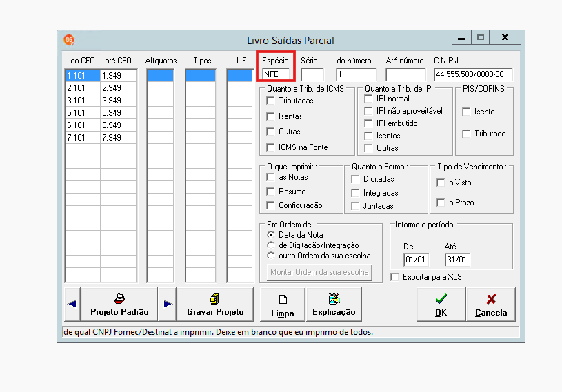Check 'a Vista' vencimento option
The image size is (562, 392).
[441, 183]
